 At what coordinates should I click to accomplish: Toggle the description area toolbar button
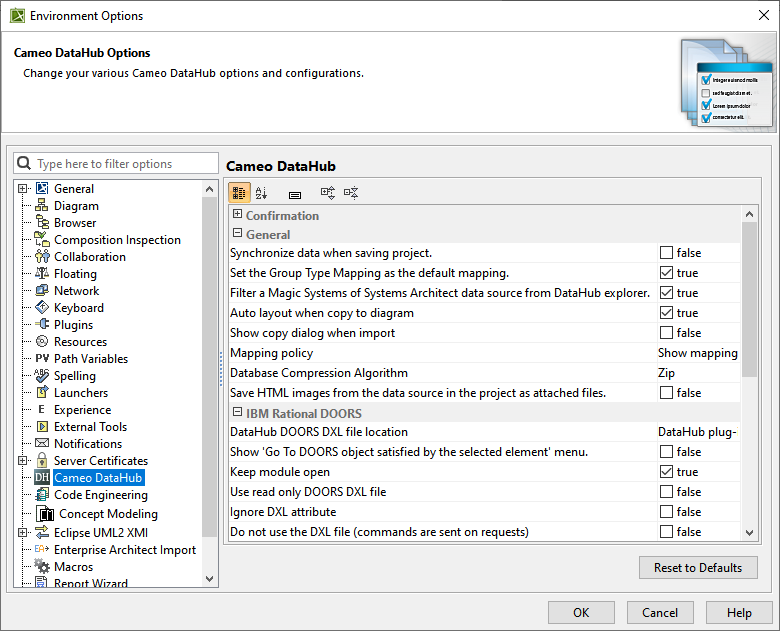(x=295, y=195)
